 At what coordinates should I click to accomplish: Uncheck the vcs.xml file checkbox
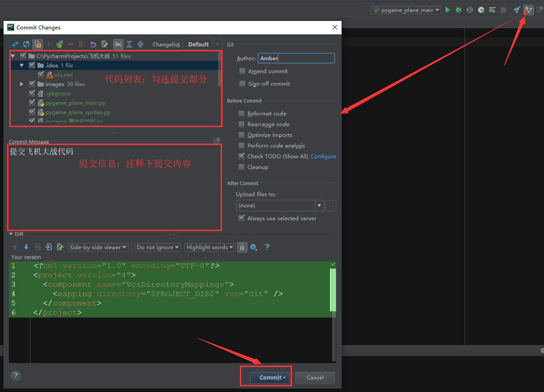(41, 74)
